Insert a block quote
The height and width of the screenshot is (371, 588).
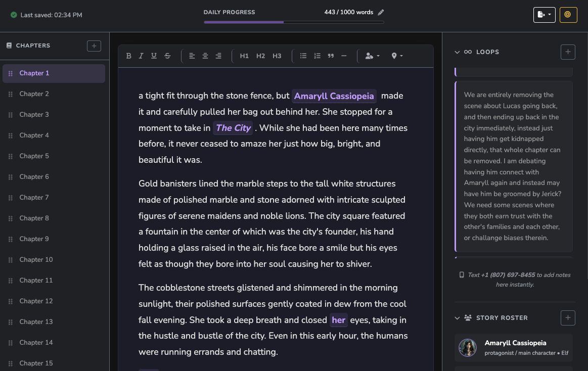coord(331,56)
